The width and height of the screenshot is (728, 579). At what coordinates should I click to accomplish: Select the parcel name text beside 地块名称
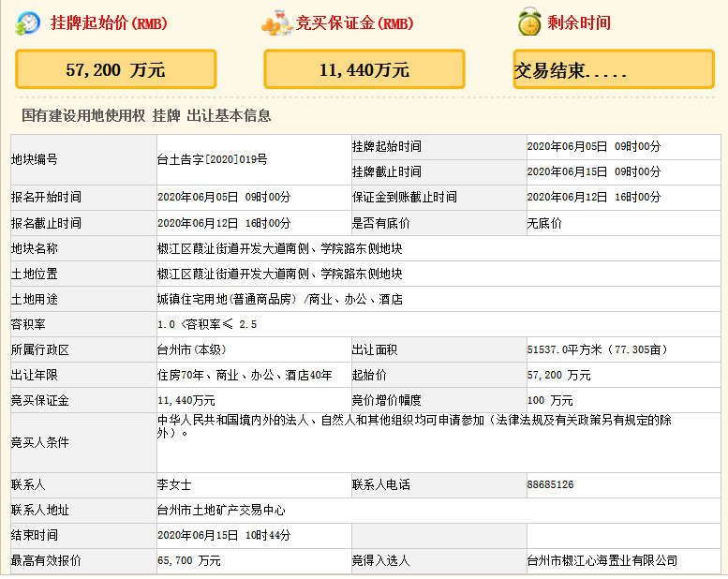pyautogui.click(x=279, y=249)
